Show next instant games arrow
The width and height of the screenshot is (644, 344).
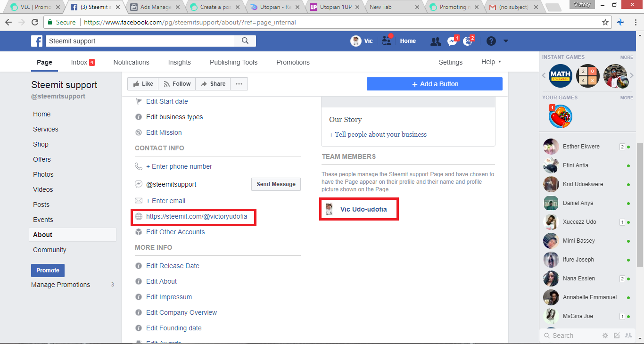pos(632,75)
